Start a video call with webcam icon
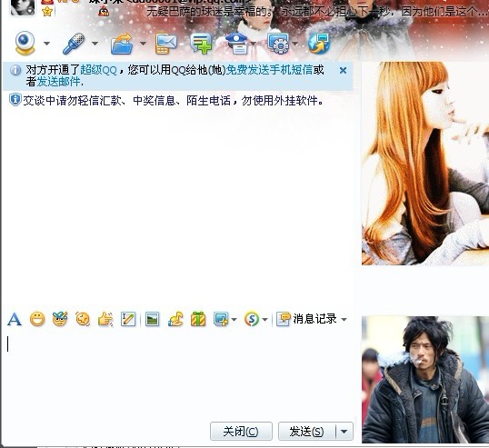 click(25, 44)
